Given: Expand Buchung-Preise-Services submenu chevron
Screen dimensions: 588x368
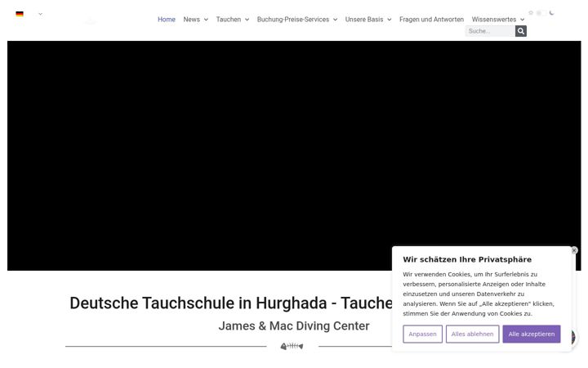Looking at the screenshot, I should 335,20.
